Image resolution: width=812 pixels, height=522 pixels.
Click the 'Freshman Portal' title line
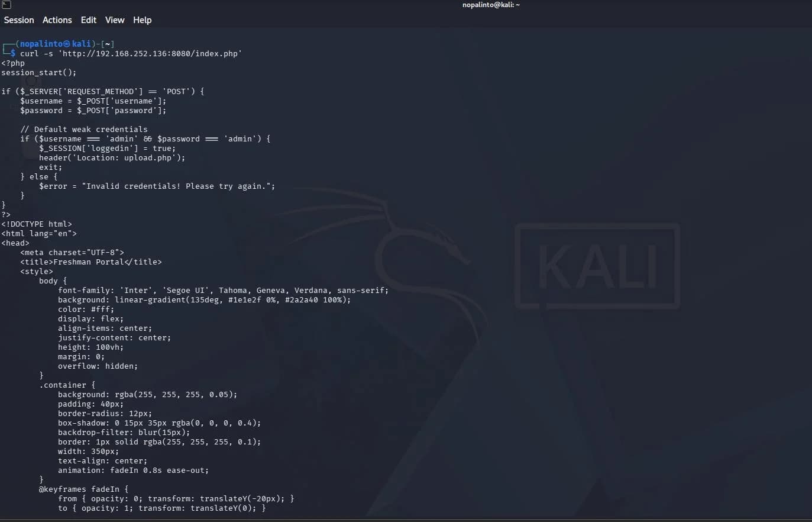[x=91, y=262]
